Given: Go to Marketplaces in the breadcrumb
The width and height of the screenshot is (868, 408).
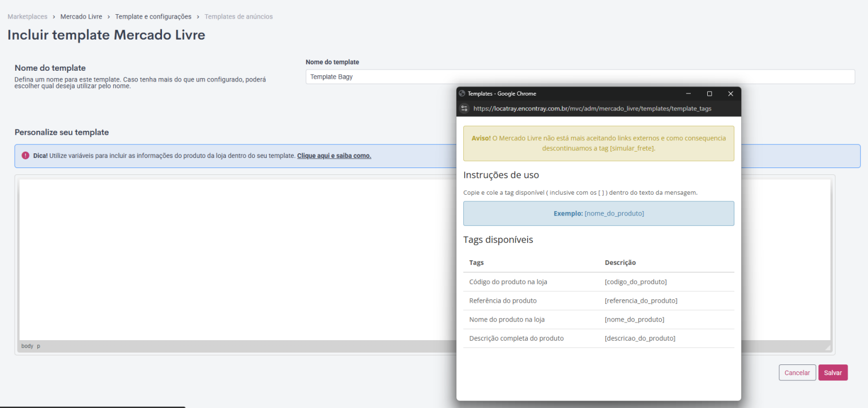Looking at the screenshot, I should (28, 17).
